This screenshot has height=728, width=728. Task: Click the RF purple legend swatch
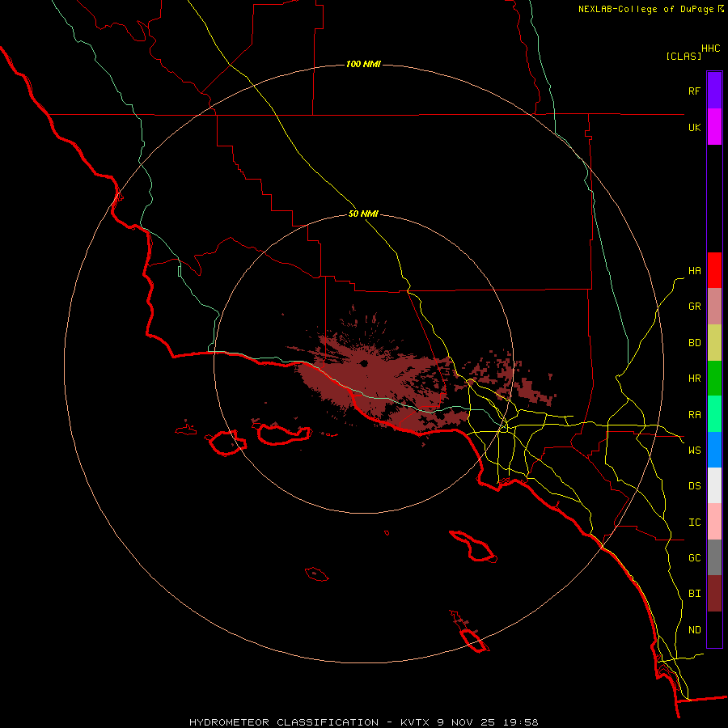click(714, 91)
